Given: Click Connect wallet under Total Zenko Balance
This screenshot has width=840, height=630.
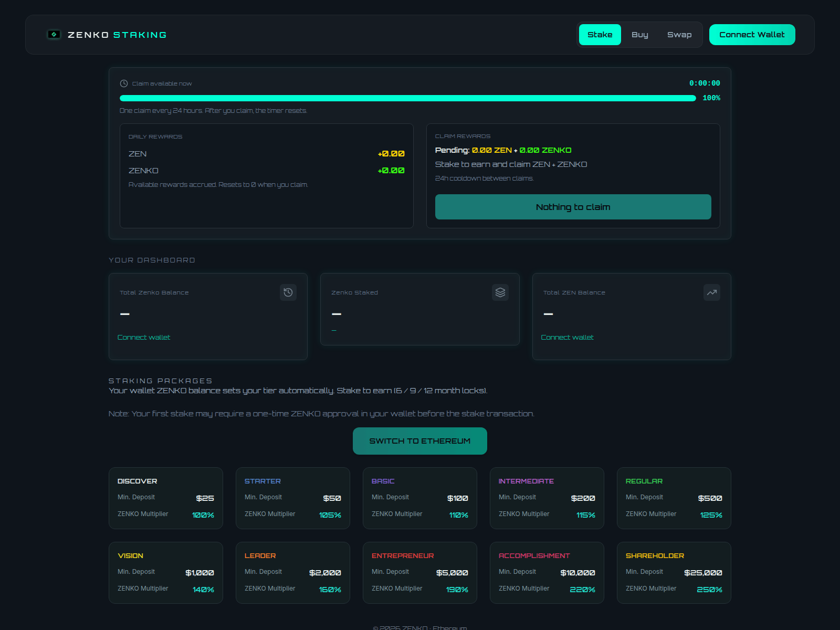Looking at the screenshot, I should click(x=144, y=337).
